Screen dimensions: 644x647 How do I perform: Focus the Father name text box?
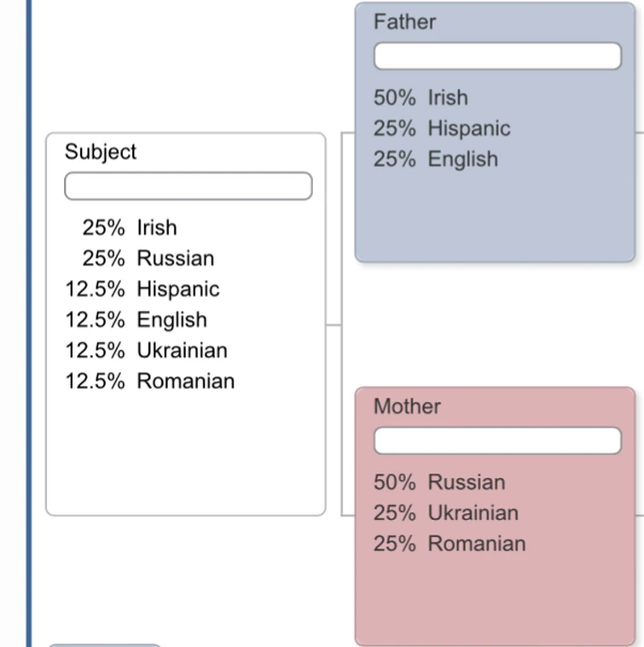497,56
